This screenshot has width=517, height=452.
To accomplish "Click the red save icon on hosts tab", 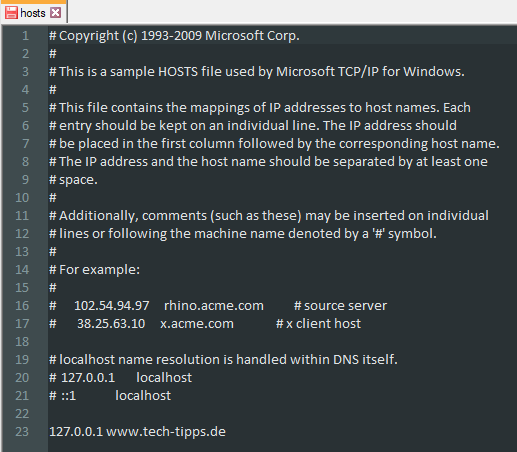I will click(x=11, y=13).
